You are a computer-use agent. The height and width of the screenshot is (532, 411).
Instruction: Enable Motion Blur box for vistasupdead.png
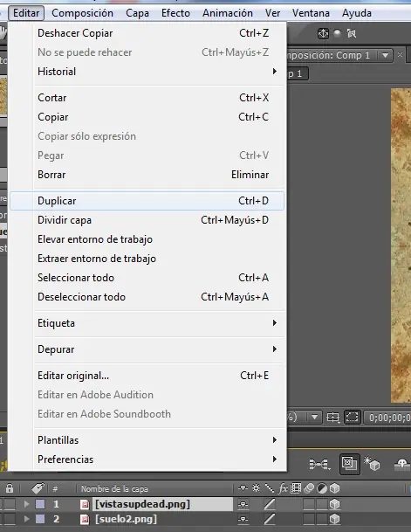click(309, 505)
